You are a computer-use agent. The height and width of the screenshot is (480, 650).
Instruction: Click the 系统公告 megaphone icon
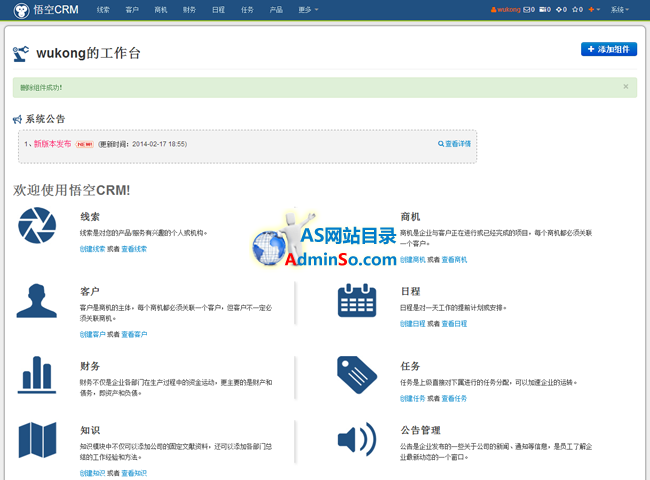tap(17, 119)
